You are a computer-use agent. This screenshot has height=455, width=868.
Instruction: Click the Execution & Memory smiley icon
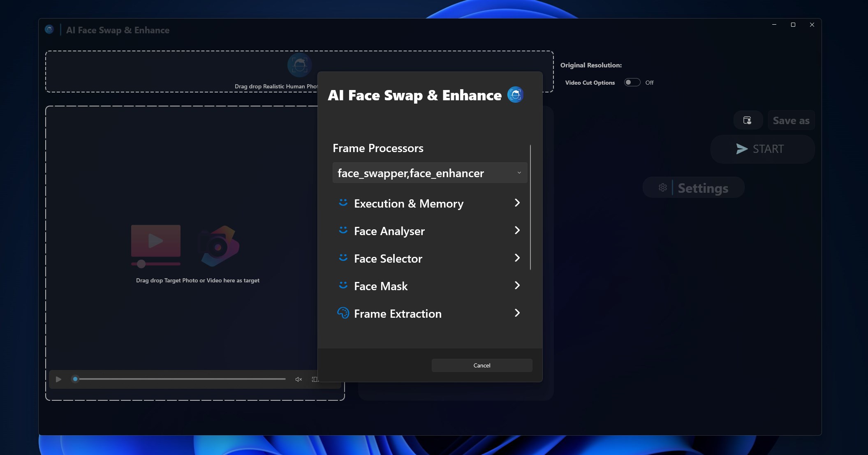click(x=343, y=203)
